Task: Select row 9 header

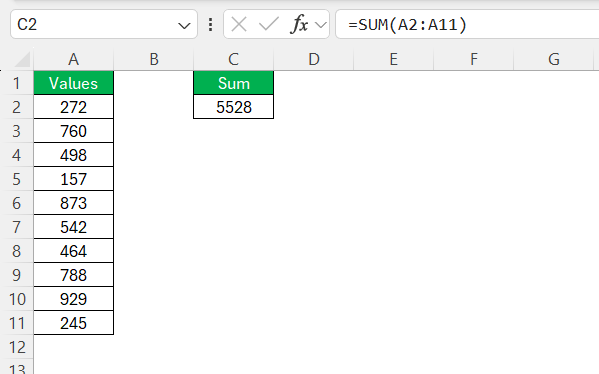Action: pyautogui.click(x=16, y=275)
